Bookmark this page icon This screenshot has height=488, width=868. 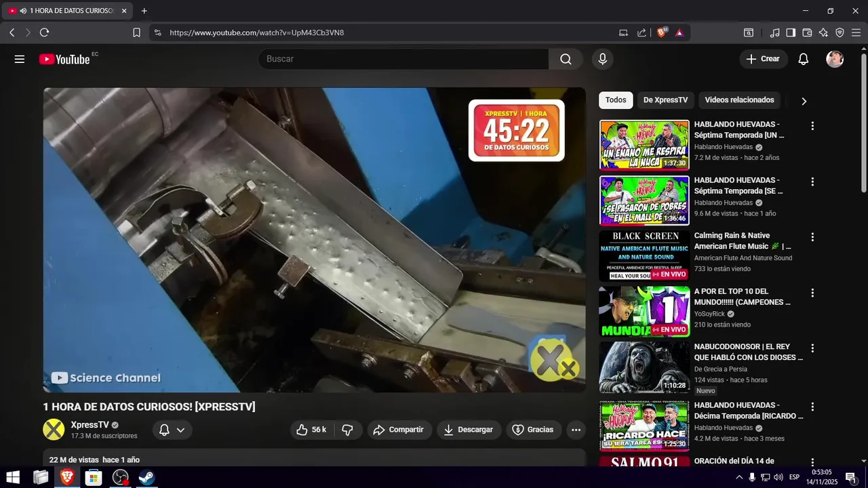(x=136, y=33)
